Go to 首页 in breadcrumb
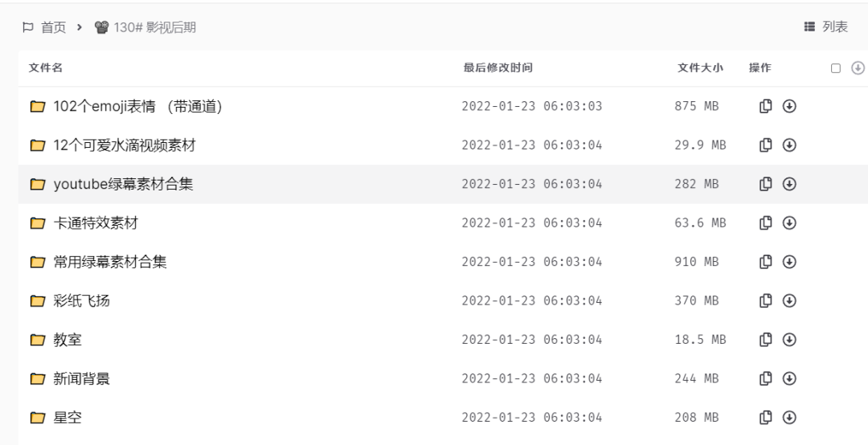 53,27
